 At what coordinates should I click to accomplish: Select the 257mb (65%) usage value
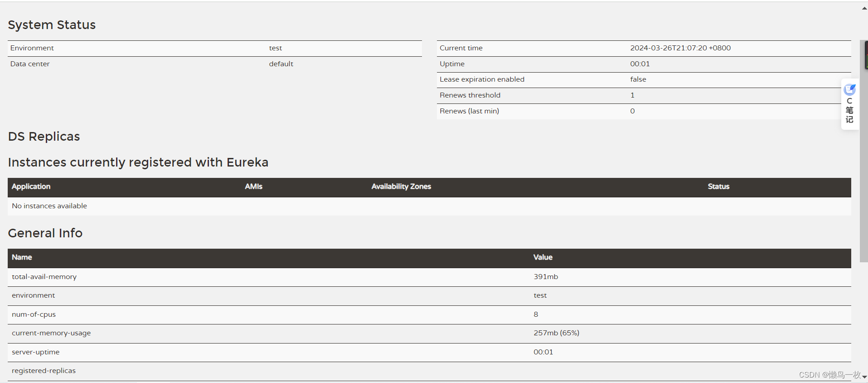(x=556, y=333)
